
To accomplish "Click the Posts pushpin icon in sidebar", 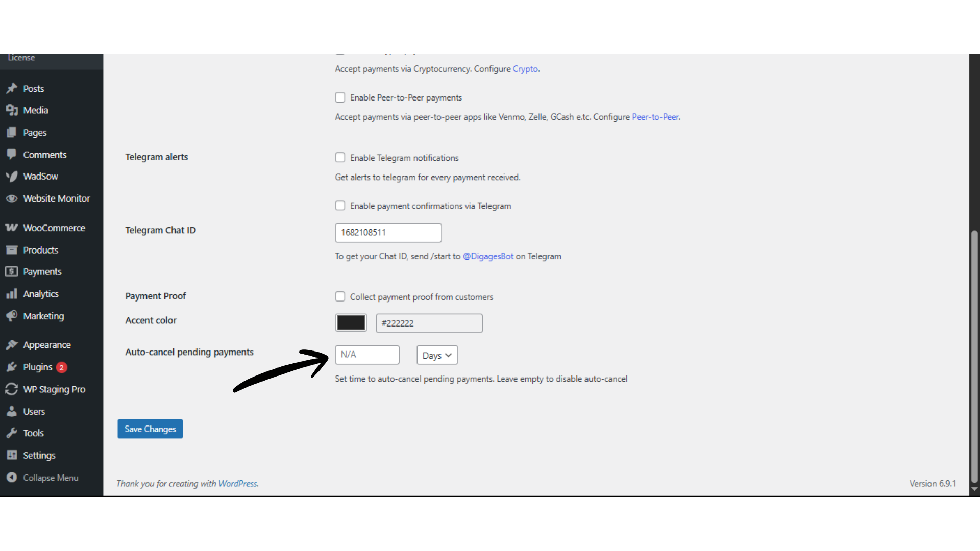I will 12,89.
